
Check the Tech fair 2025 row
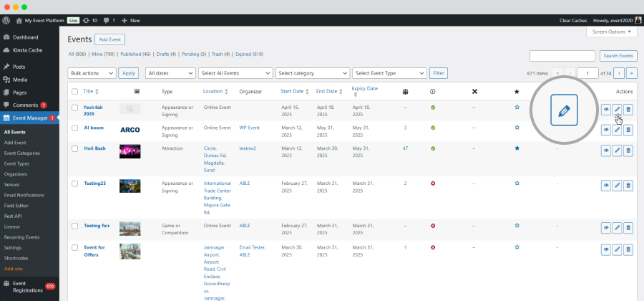(x=74, y=107)
